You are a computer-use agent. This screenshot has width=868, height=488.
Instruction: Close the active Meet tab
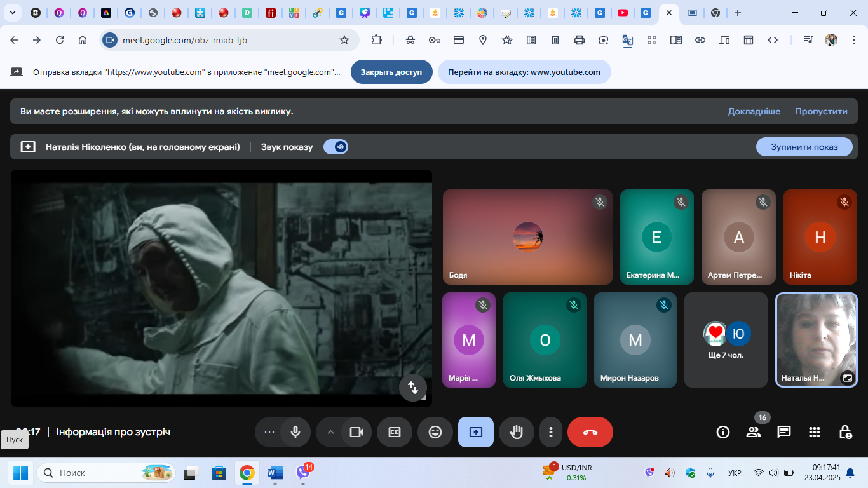(x=669, y=13)
